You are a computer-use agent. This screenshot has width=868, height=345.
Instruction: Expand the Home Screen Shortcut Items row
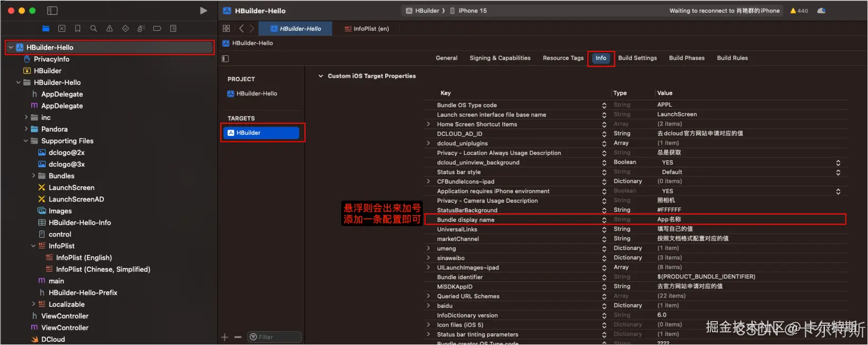pyautogui.click(x=428, y=124)
